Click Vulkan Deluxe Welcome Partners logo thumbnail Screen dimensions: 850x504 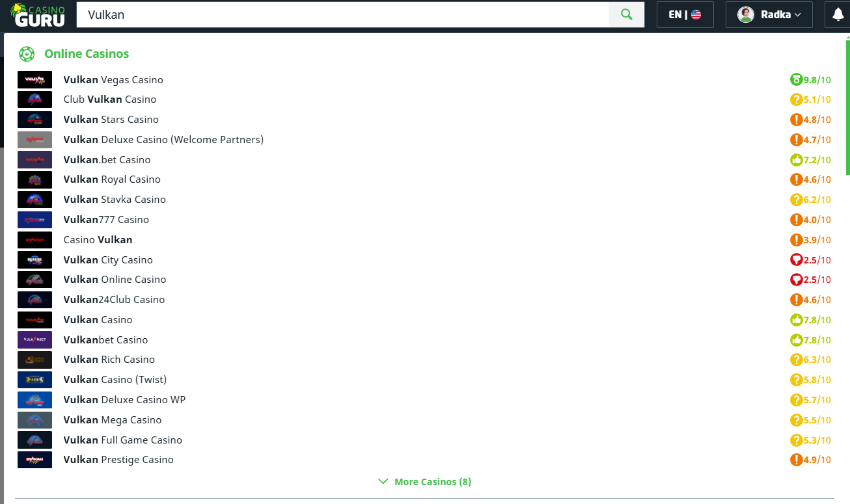[34, 140]
